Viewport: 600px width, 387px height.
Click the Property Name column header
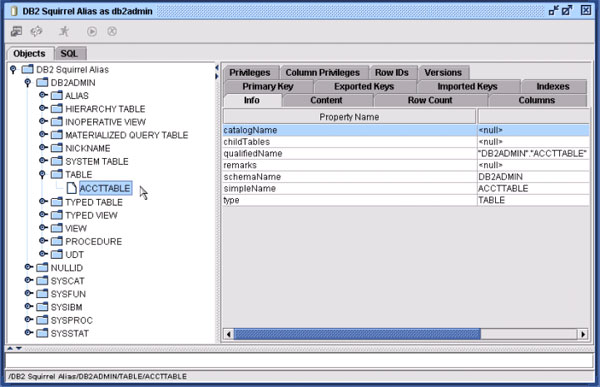click(x=349, y=117)
